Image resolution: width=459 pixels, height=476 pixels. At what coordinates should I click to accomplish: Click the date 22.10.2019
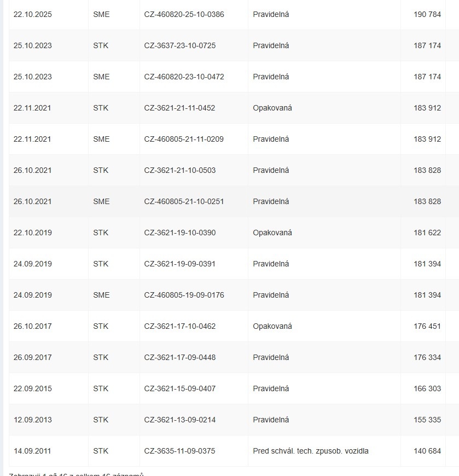[33, 233]
